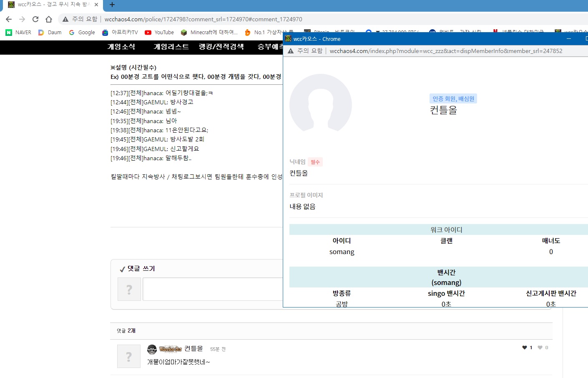Open the 아프리카TV bookmark

(x=120, y=32)
